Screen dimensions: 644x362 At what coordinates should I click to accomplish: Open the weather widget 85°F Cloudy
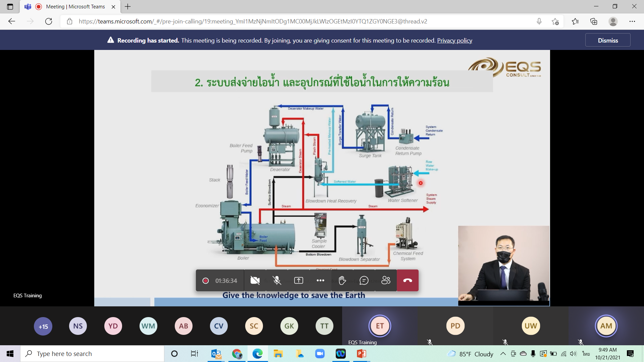471,354
